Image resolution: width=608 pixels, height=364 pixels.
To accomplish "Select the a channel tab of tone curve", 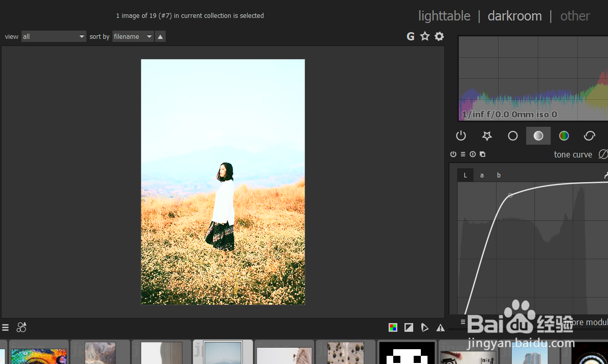I will coord(482,175).
